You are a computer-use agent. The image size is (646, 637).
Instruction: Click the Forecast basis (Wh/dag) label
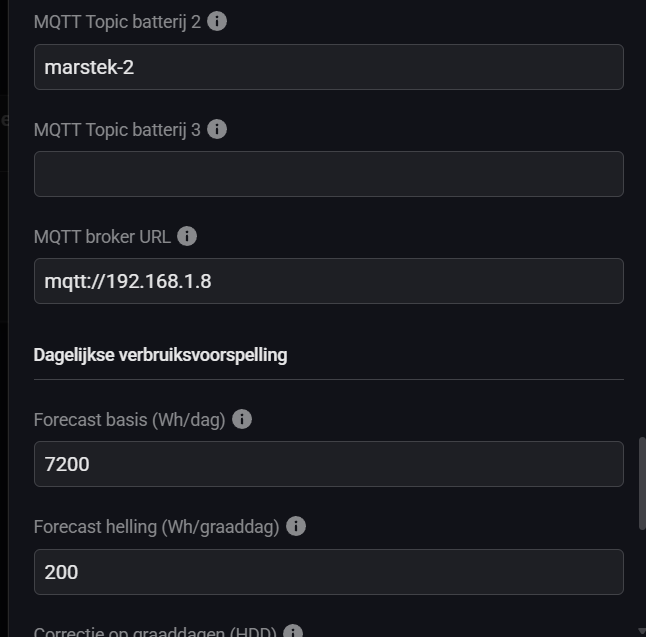[x=129, y=419]
